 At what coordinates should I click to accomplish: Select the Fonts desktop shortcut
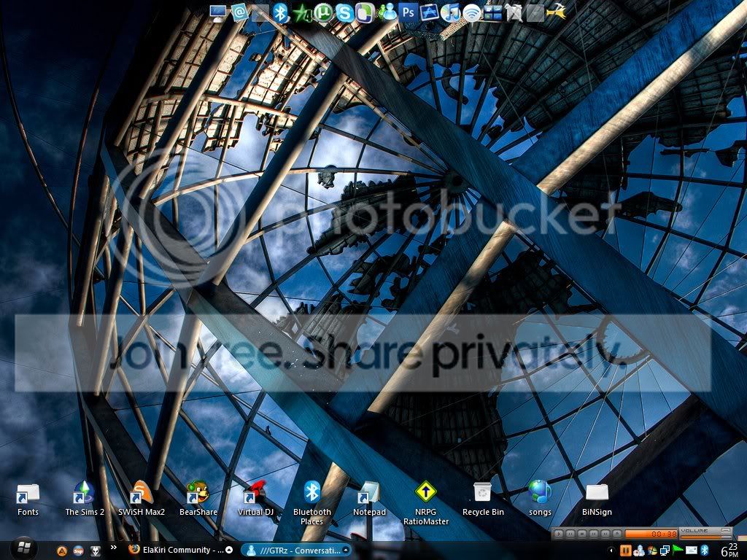(28, 500)
